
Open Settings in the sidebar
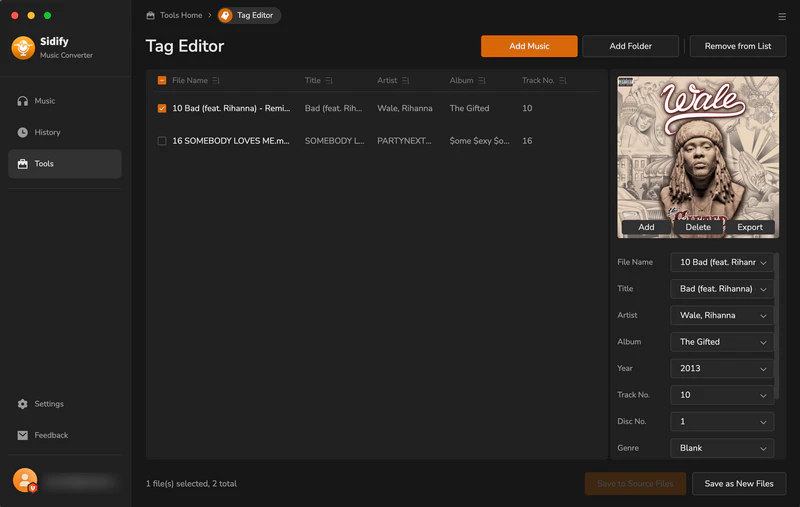(x=65, y=404)
